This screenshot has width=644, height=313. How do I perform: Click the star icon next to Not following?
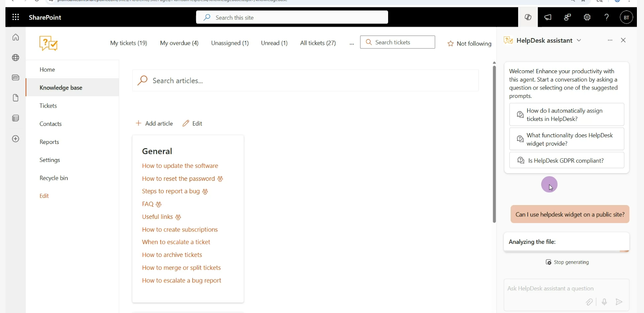click(x=450, y=44)
